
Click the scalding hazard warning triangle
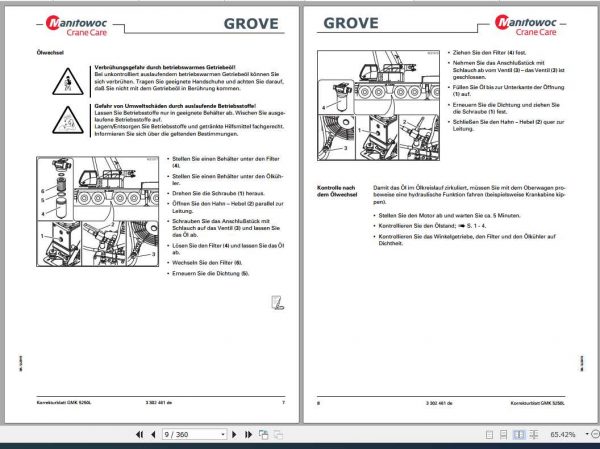(68, 82)
